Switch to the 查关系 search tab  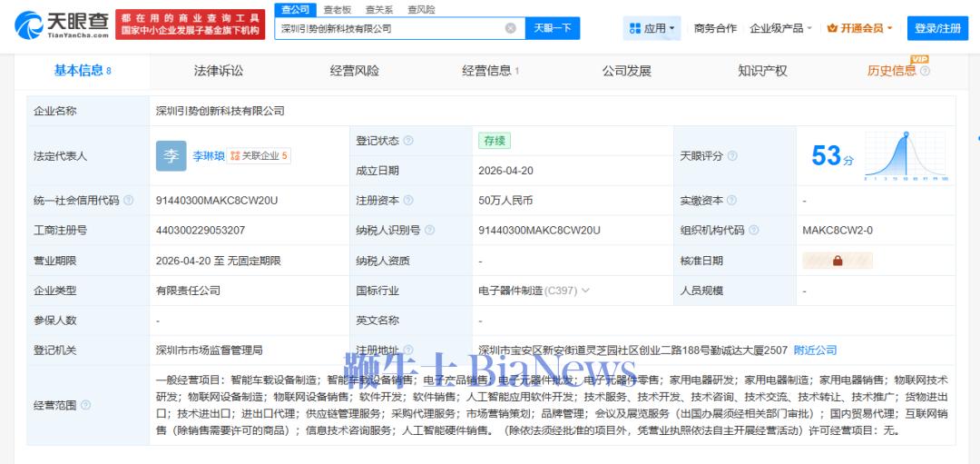tap(379, 9)
